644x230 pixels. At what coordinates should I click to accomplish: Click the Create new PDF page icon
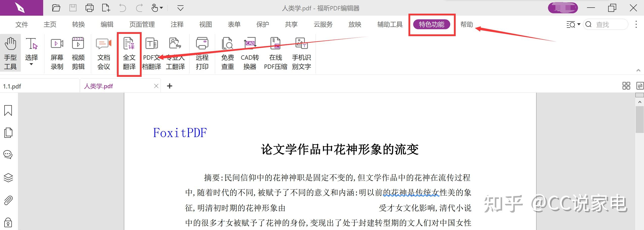pyautogui.click(x=106, y=8)
